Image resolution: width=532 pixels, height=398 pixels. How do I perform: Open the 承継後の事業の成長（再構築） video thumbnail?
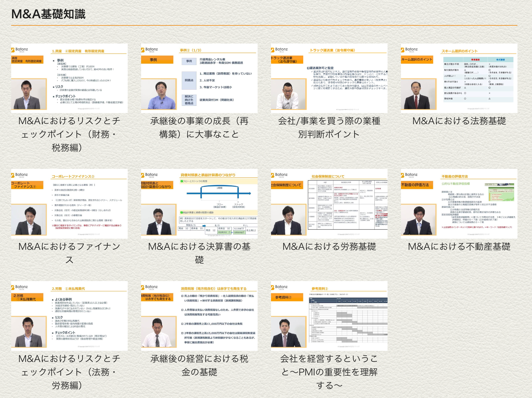pyautogui.click(x=199, y=78)
